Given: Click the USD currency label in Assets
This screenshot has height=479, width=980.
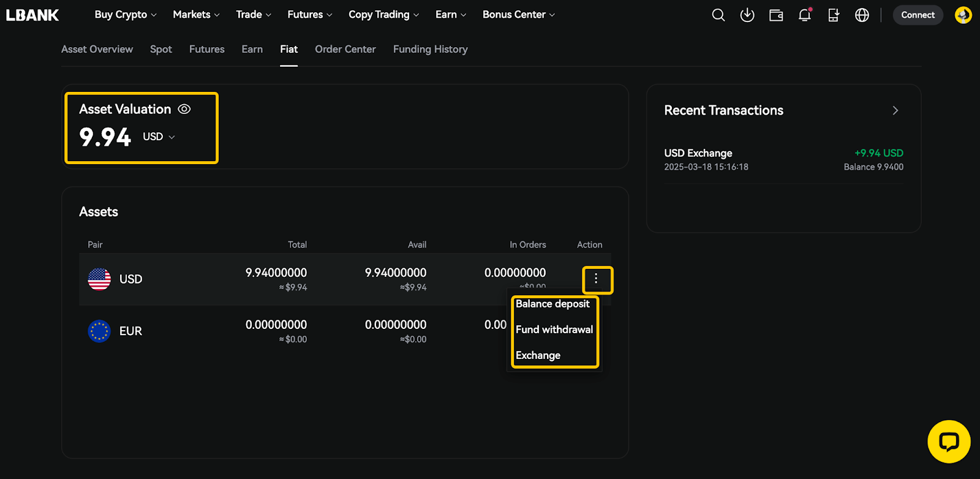Looking at the screenshot, I should click(x=130, y=279).
